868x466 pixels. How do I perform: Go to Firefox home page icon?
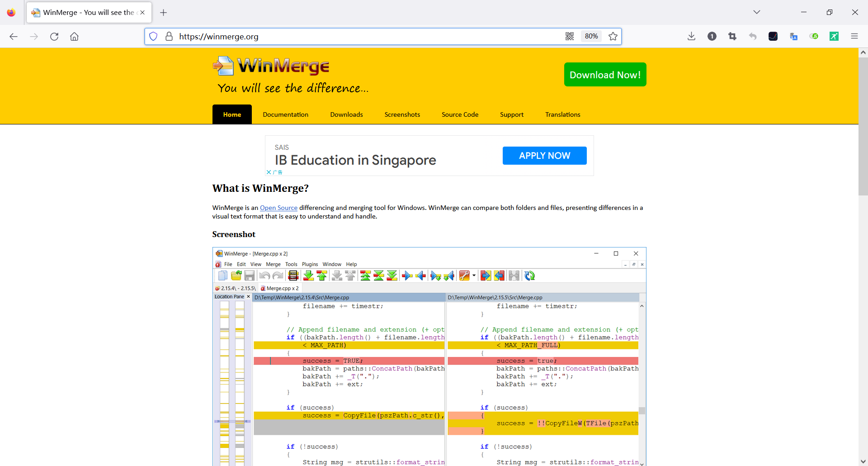point(74,37)
